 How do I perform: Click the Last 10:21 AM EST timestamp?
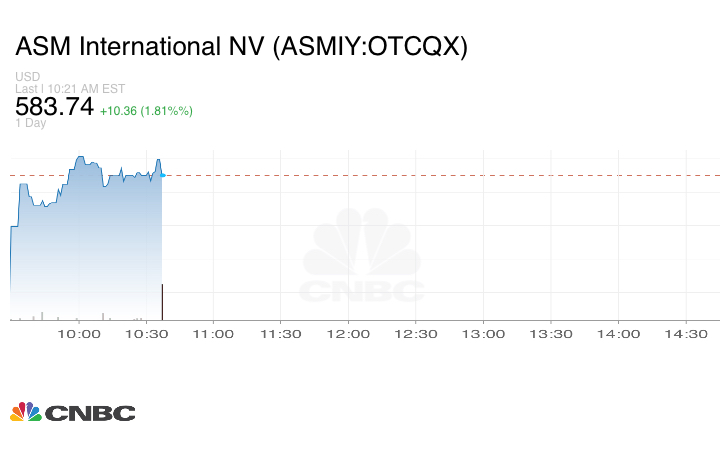pos(68,88)
